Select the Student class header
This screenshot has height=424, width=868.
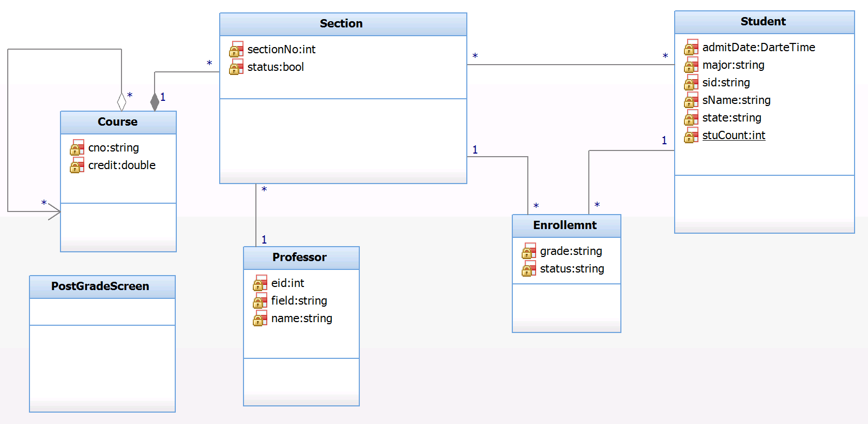[763, 22]
